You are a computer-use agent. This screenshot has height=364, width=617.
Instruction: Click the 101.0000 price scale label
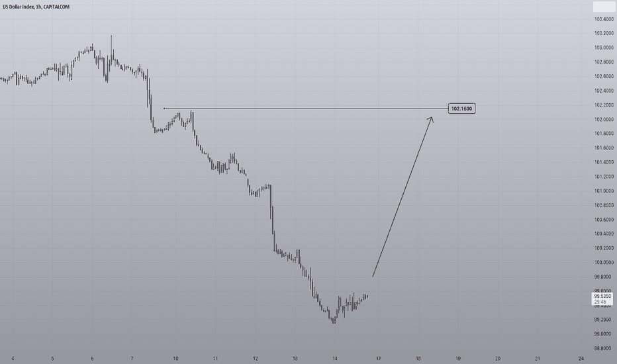point(604,191)
